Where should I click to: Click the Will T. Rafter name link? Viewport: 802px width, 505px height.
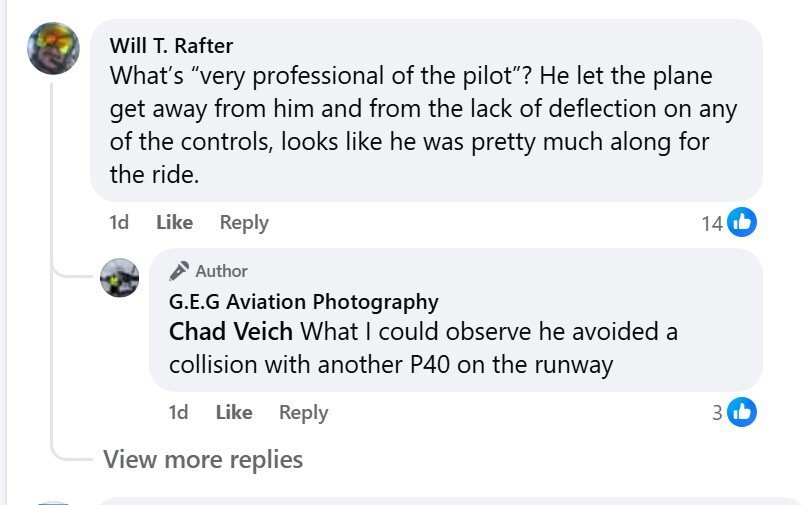tap(171, 45)
